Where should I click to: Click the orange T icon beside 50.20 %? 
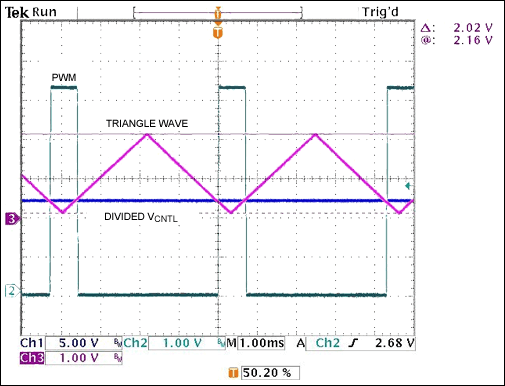point(233,373)
